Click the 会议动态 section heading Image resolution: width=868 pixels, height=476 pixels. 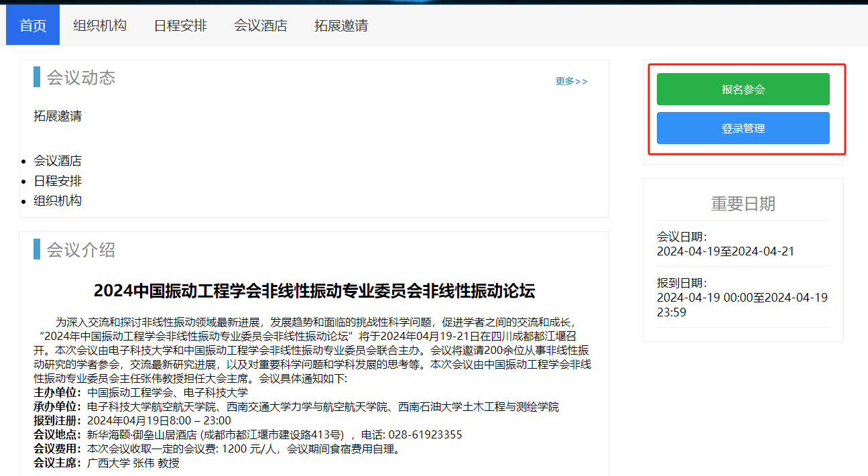pos(81,78)
